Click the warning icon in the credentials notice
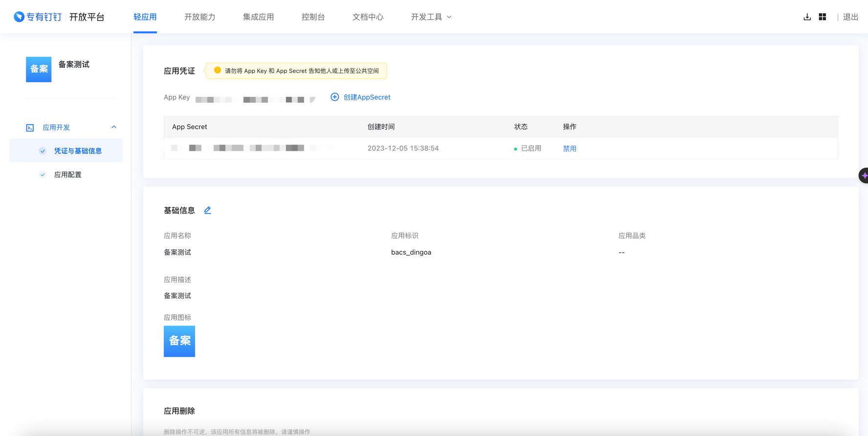This screenshot has height=436, width=868. (217, 70)
